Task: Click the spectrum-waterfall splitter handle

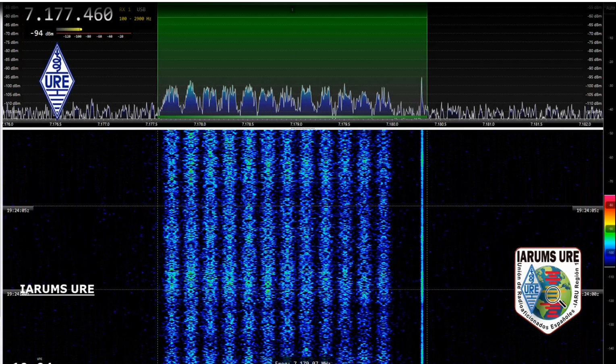Action: (303, 128)
